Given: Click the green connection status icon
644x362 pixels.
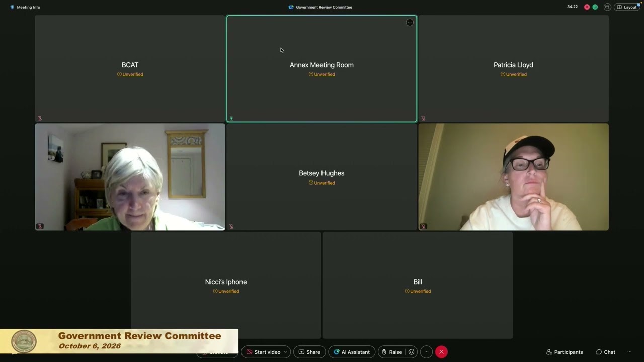Looking at the screenshot, I should point(595,7).
